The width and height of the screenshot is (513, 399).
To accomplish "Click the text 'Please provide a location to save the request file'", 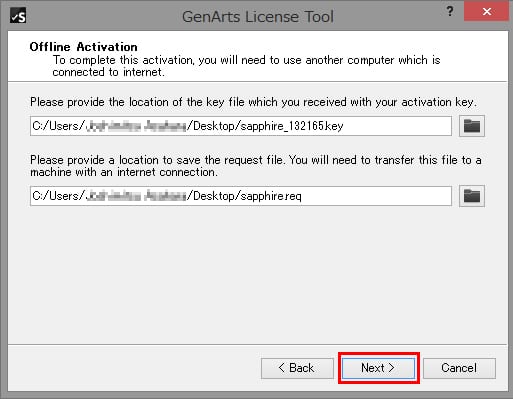I will coord(157,160).
